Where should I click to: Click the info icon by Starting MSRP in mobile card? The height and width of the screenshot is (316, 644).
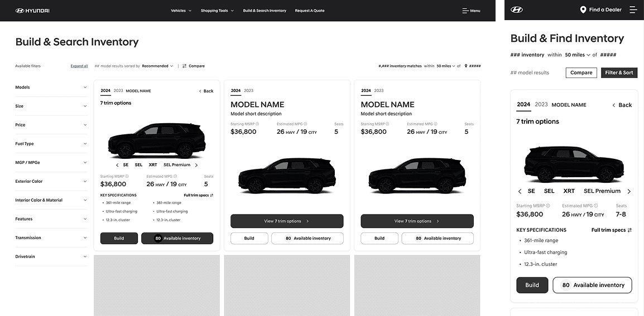coord(548,206)
